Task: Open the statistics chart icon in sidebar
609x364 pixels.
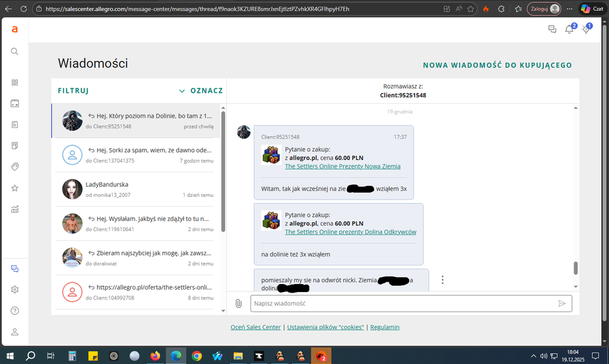Action: 15,209
